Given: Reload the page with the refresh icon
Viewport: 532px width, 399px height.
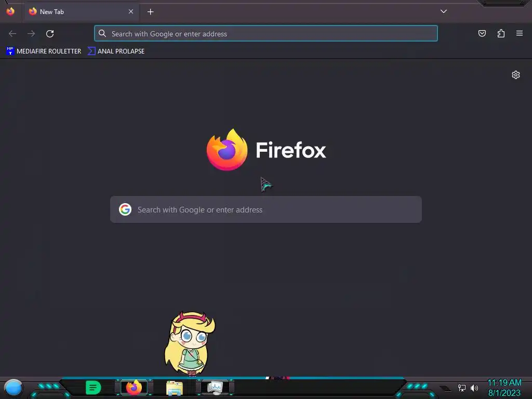Looking at the screenshot, I should pos(50,34).
